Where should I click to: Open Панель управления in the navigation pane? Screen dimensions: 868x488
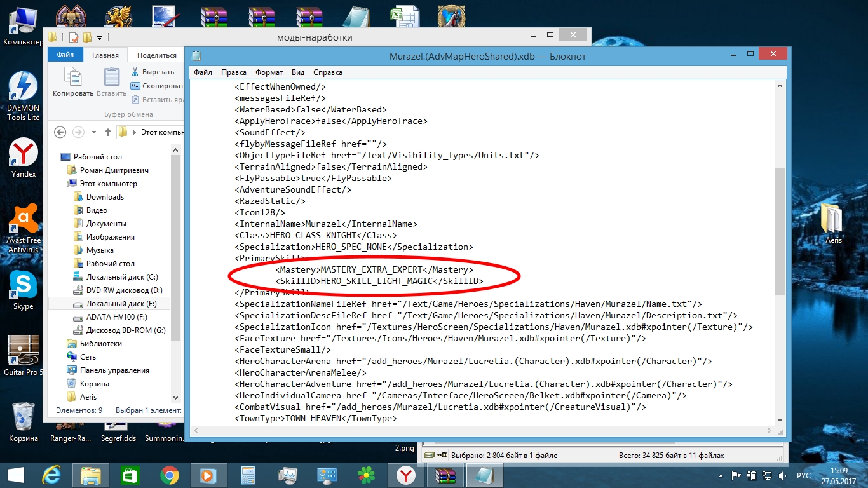[x=114, y=370]
